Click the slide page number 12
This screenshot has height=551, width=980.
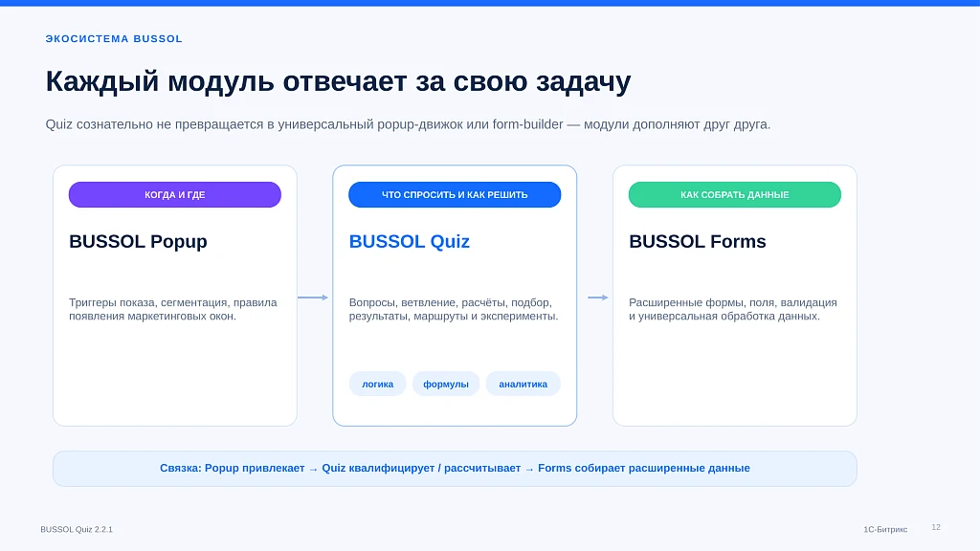pyautogui.click(x=936, y=527)
